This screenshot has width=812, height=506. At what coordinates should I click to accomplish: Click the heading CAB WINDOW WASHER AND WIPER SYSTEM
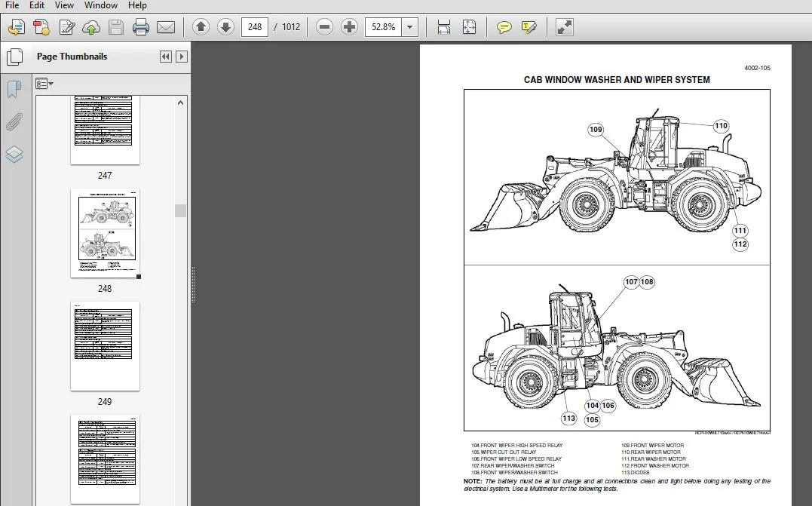tap(617, 80)
